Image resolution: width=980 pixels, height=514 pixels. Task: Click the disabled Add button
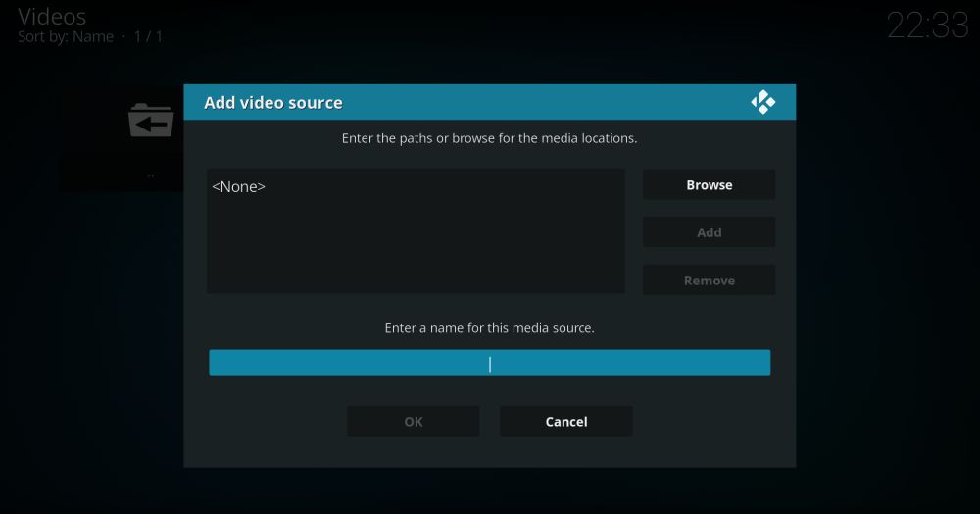pyautogui.click(x=709, y=232)
